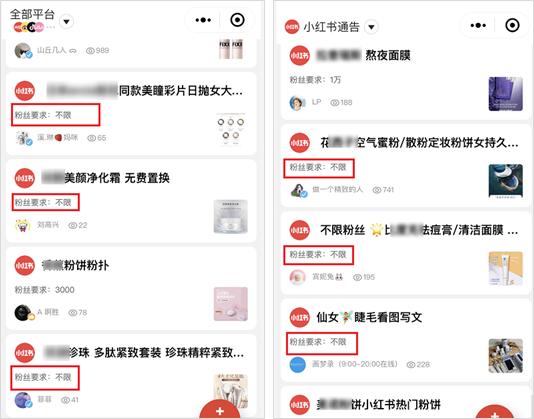The height and width of the screenshot is (419, 534).
Task: Expand the 小红书通告 dropdown arrow
Action: 371,27
